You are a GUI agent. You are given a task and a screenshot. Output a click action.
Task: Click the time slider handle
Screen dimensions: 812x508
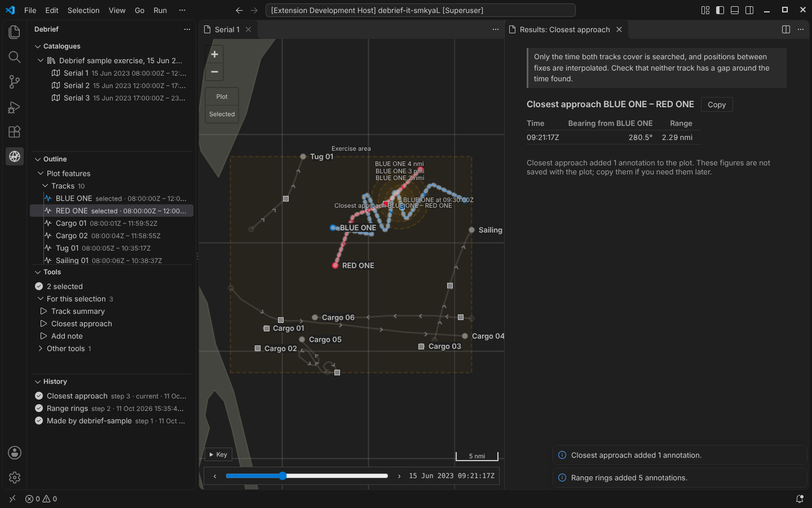(x=283, y=476)
